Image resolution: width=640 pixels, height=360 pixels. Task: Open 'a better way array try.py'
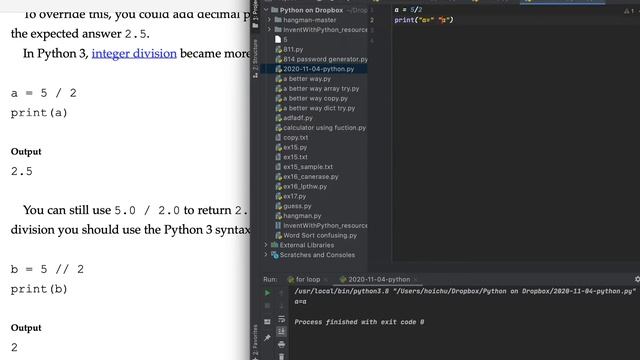(317, 89)
